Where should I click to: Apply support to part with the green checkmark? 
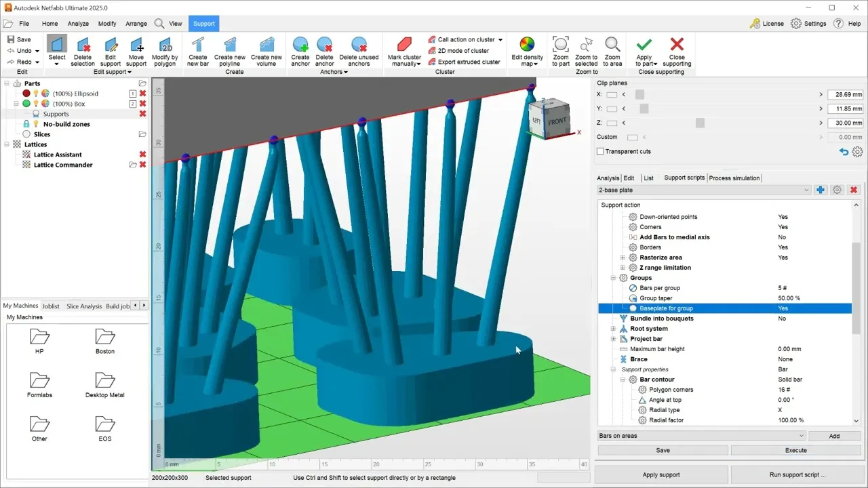point(644,52)
